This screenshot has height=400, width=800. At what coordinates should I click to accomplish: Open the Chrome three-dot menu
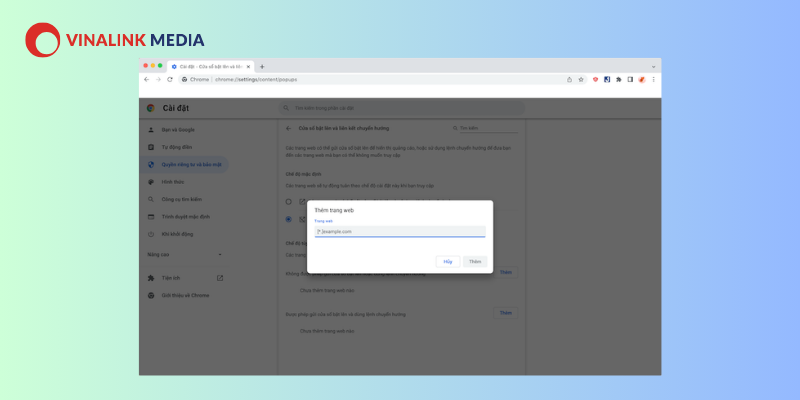tap(654, 80)
